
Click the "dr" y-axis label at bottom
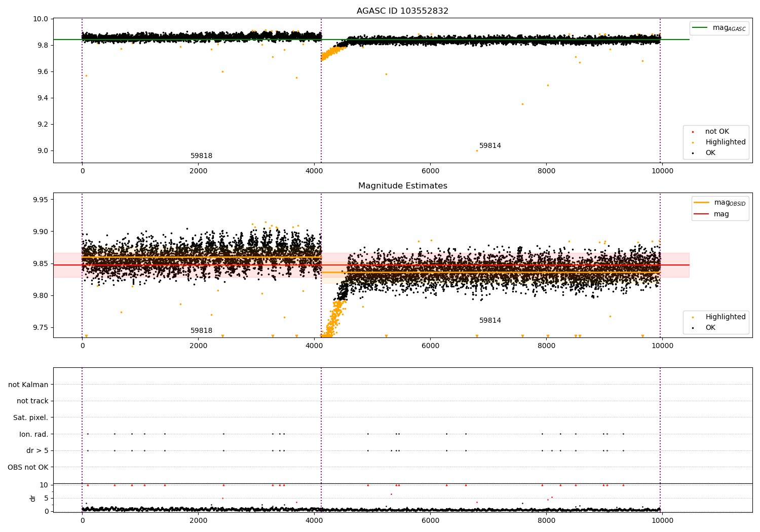pos(33,498)
